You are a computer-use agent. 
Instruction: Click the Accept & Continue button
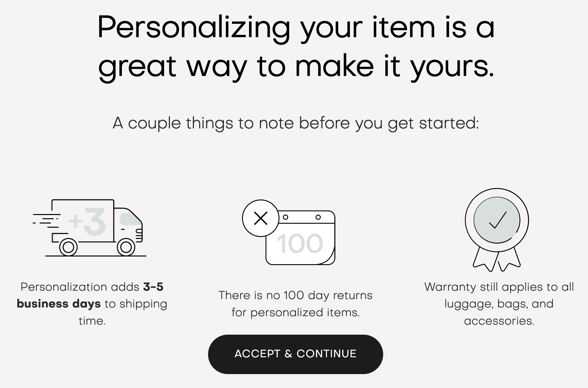click(x=295, y=354)
